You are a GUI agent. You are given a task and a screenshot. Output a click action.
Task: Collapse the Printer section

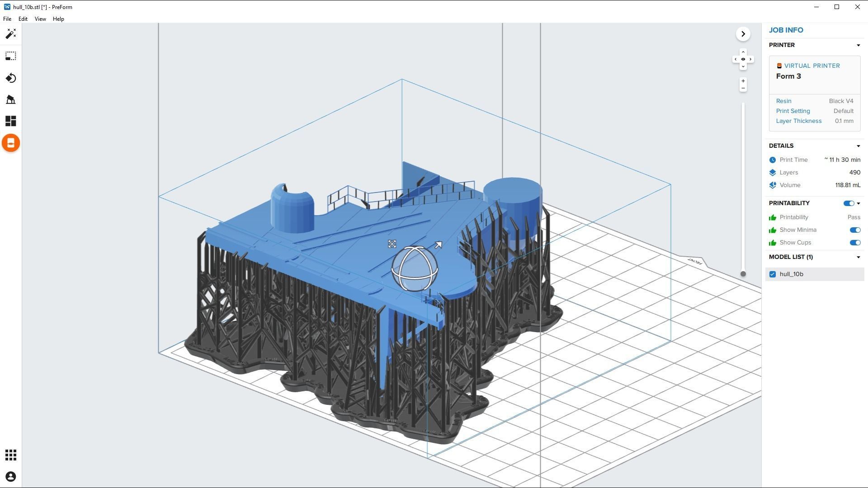coord(858,45)
